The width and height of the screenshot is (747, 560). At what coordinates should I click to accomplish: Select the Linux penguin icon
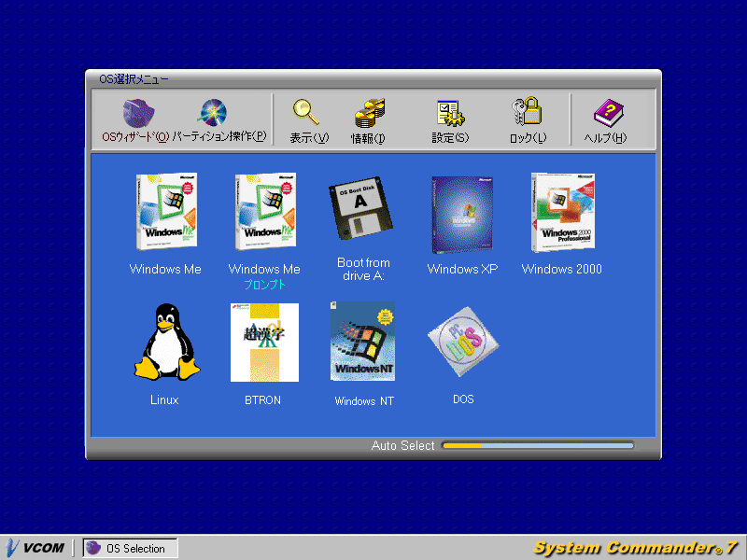point(167,342)
